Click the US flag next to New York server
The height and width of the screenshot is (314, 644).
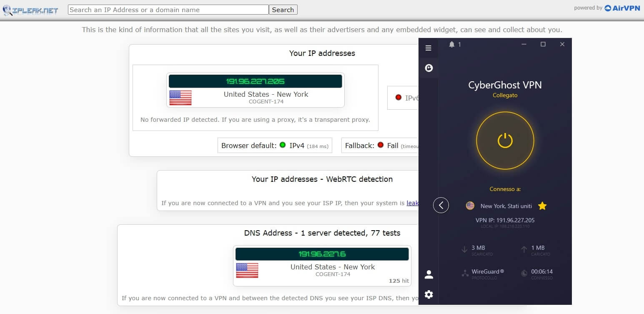point(470,206)
